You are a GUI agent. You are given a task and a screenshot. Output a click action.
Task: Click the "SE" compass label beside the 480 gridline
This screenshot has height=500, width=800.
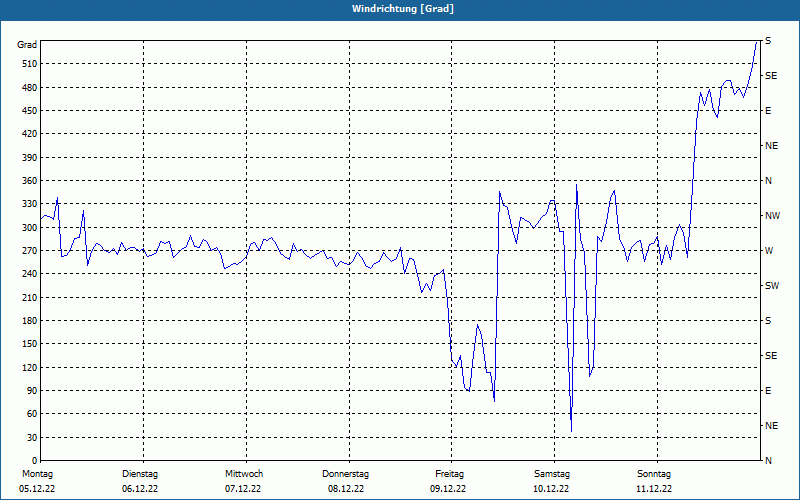(x=771, y=76)
